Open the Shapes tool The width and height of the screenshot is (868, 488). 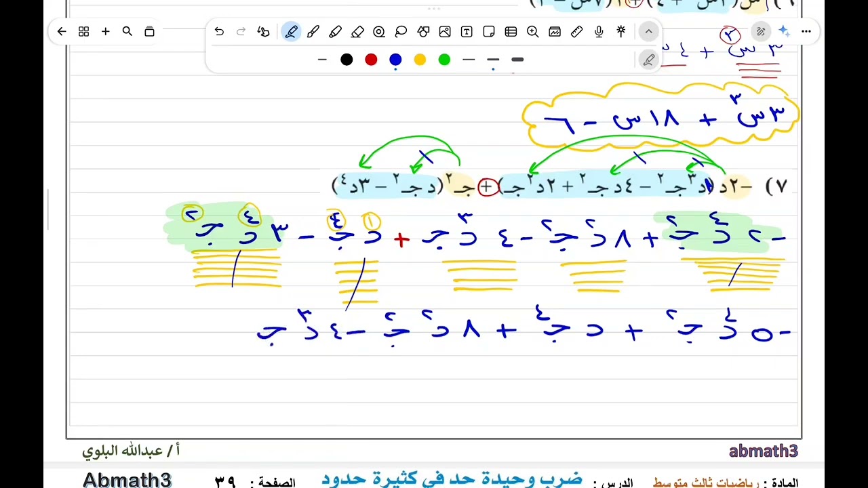(423, 31)
